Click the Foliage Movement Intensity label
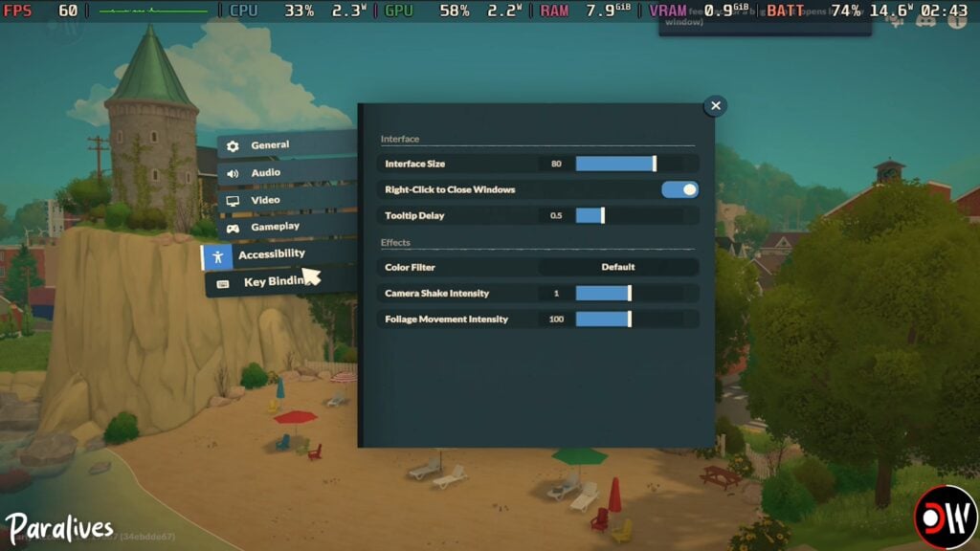 click(446, 320)
